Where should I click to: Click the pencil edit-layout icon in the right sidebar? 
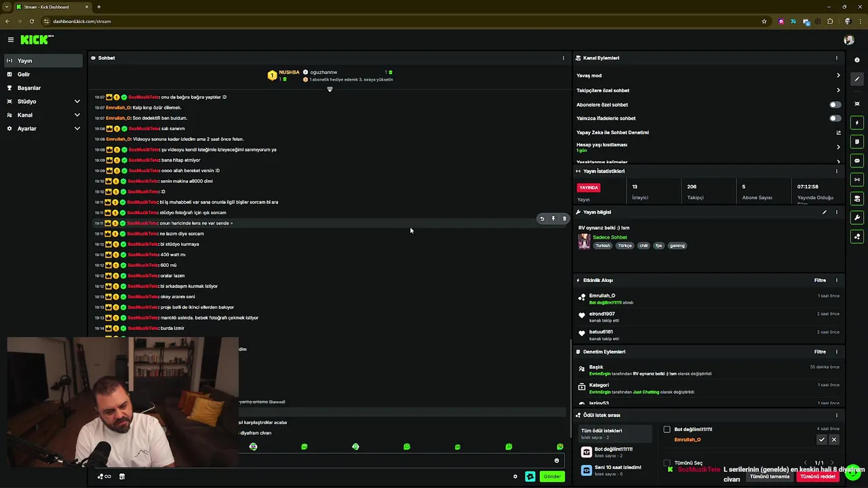pos(857,79)
